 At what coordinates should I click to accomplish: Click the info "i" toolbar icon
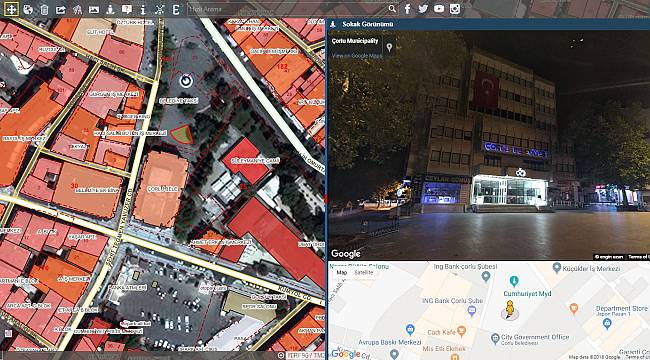tap(143, 9)
